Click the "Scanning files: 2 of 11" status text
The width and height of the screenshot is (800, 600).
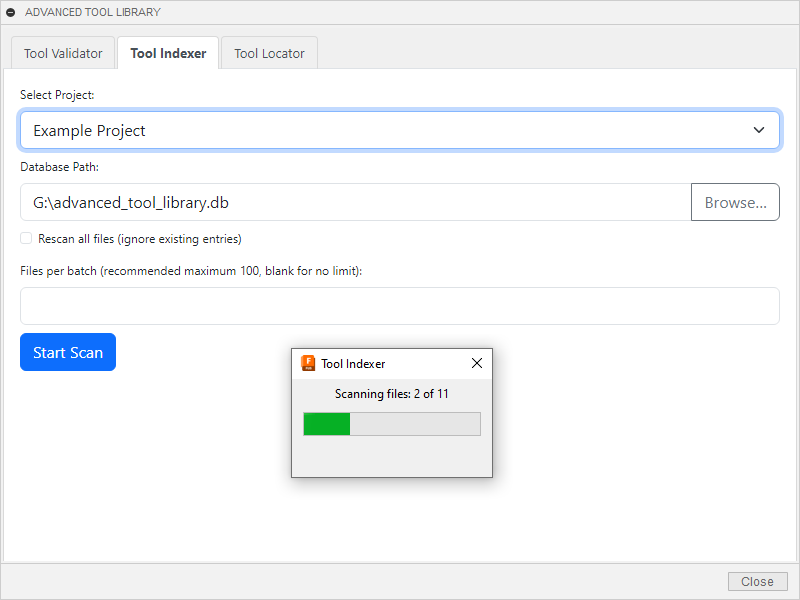pyautogui.click(x=391, y=394)
